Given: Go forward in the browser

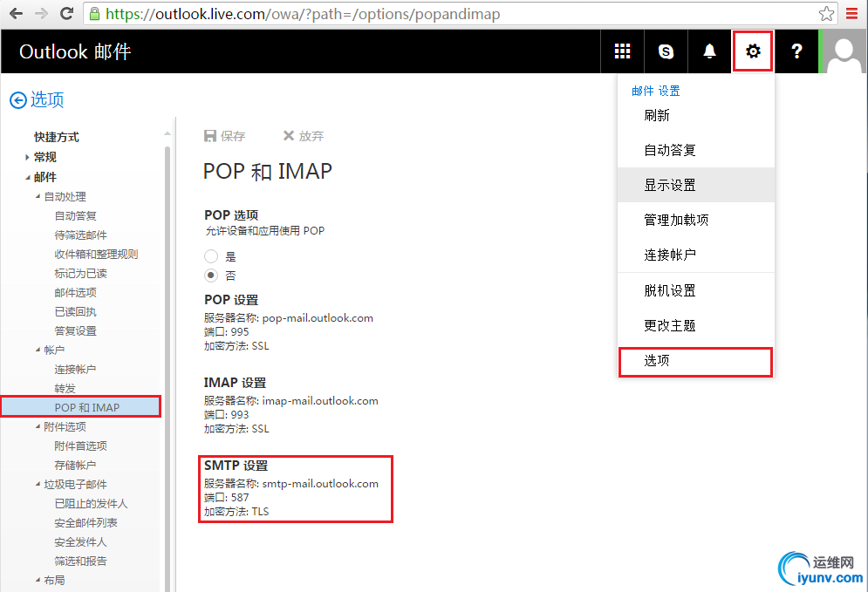Looking at the screenshot, I should point(42,13).
